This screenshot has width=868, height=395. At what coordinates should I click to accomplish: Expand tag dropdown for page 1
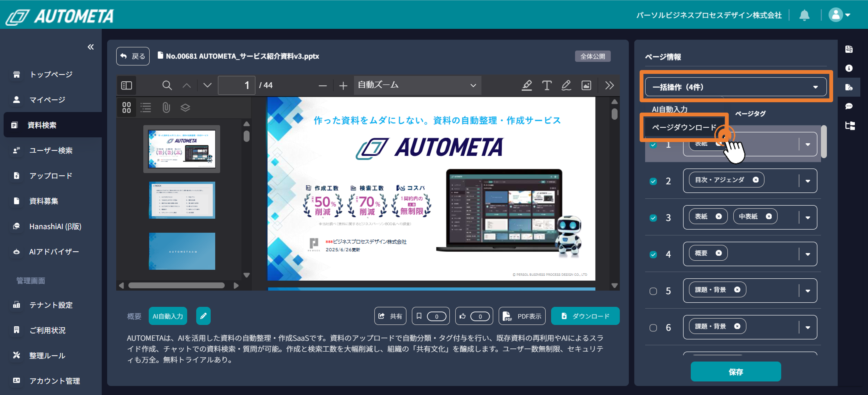point(808,144)
